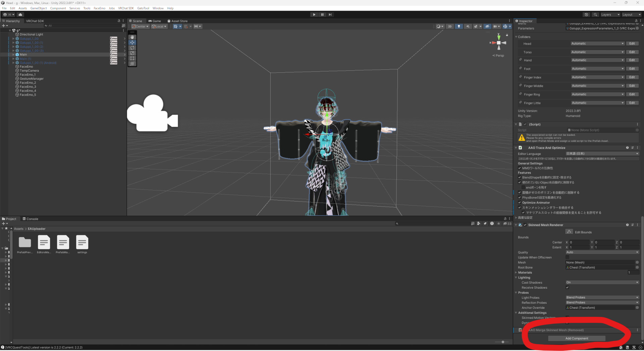Toggle 2D view mode in Scene
The image size is (644, 351).
click(450, 26)
